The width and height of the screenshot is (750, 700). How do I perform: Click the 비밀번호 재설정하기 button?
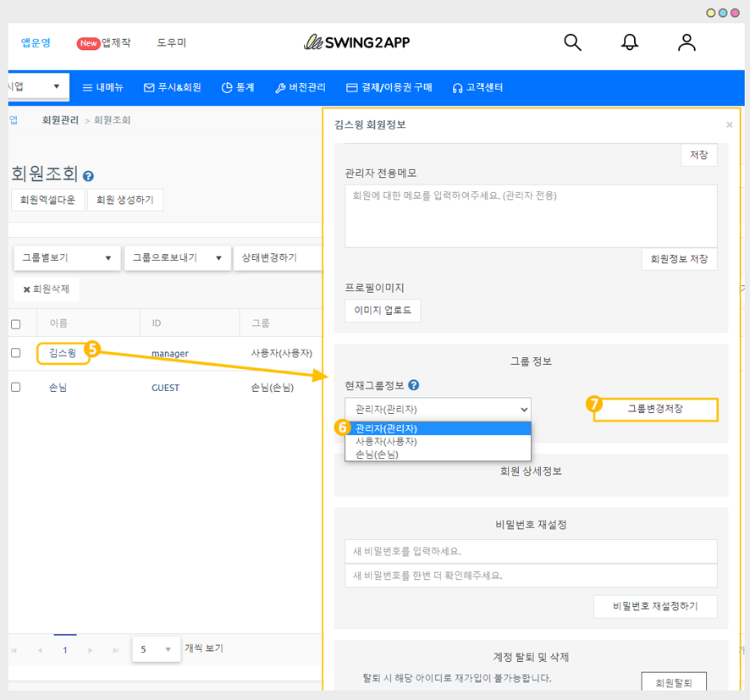point(655,606)
